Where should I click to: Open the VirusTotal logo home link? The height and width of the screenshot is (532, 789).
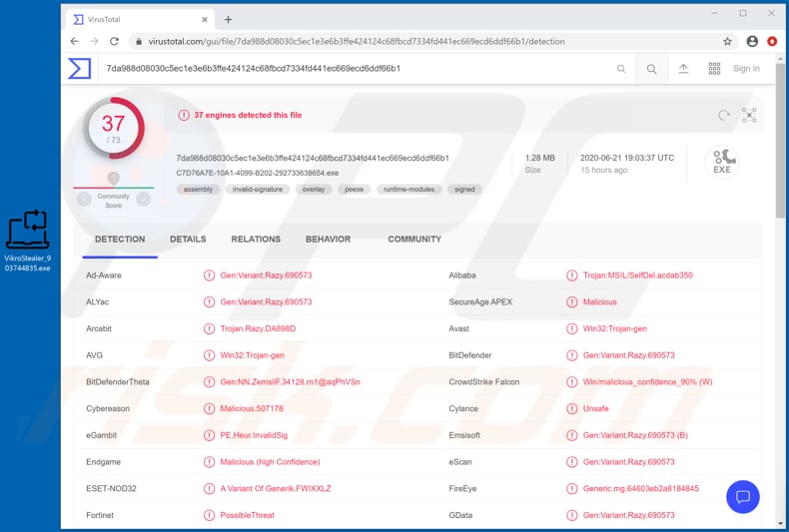pos(80,69)
